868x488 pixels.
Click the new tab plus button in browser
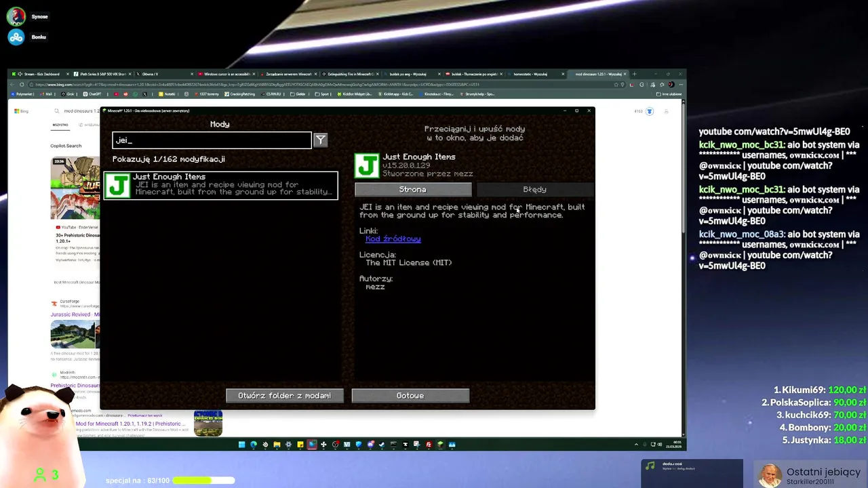[634, 74]
